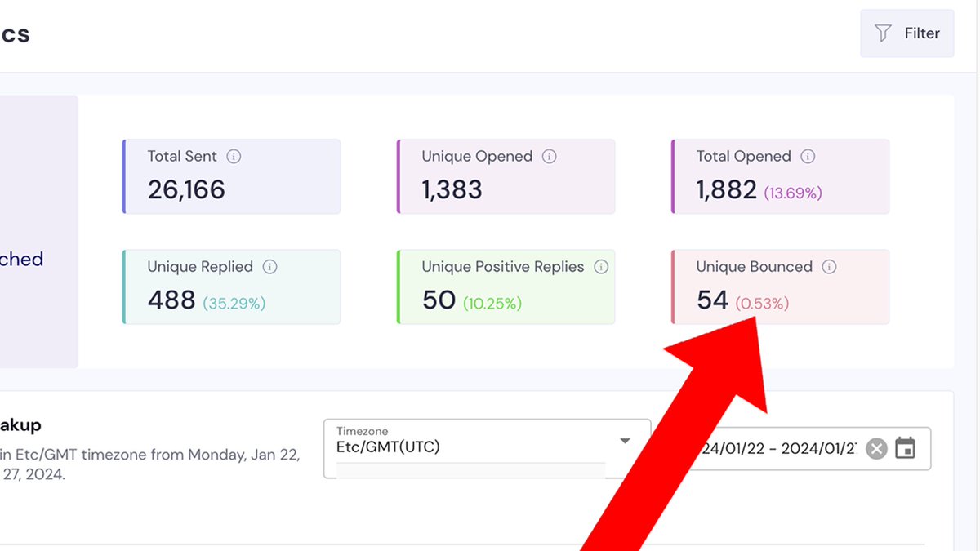Click the Unique Replied label
This screenshot has height=551, width=980.
point(200,267)
